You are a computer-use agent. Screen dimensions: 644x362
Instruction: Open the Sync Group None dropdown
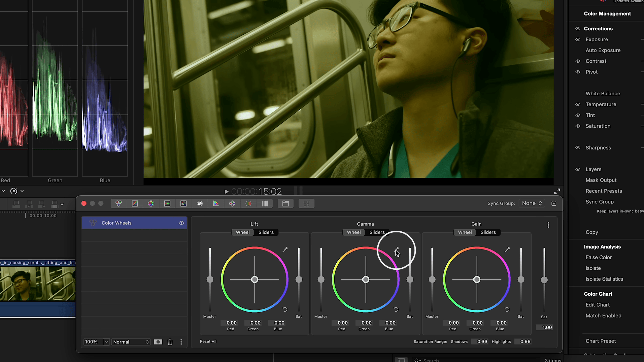532,203
